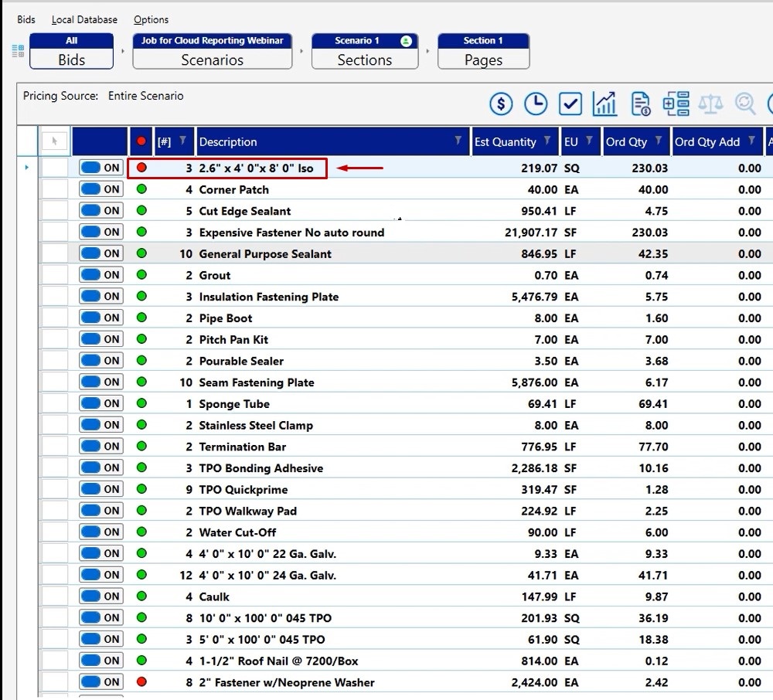773x700 pixels.
Task: Open the analytics chart icon
Action: click(x=604, y=103)
